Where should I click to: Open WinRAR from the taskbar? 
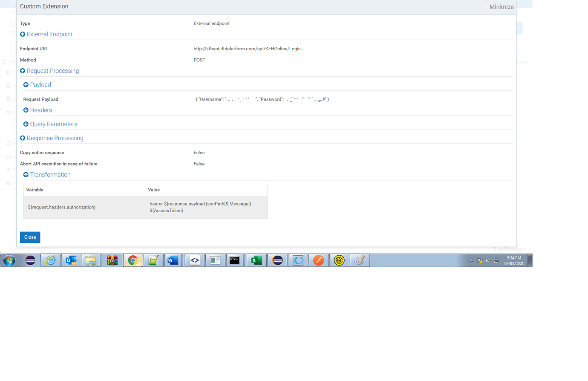112,260
